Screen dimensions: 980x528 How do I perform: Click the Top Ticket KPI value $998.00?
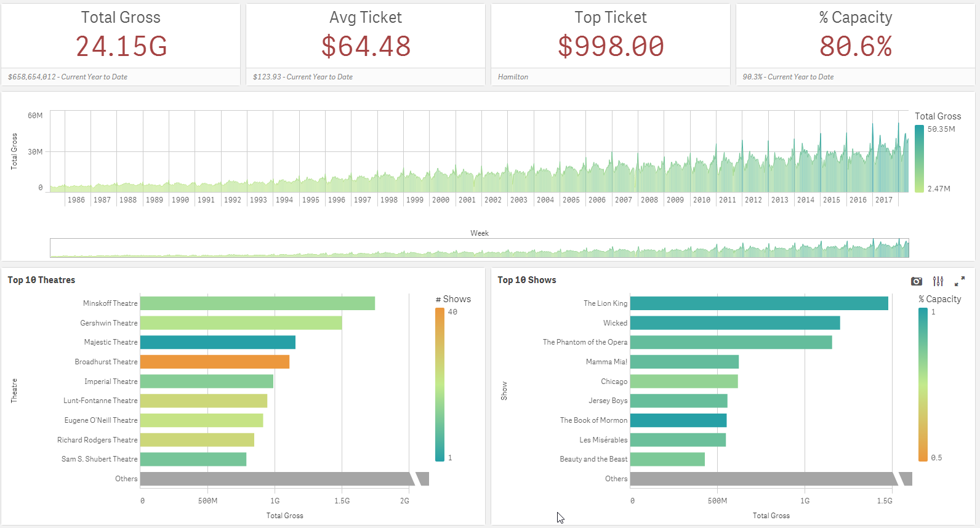coord(611,47)
